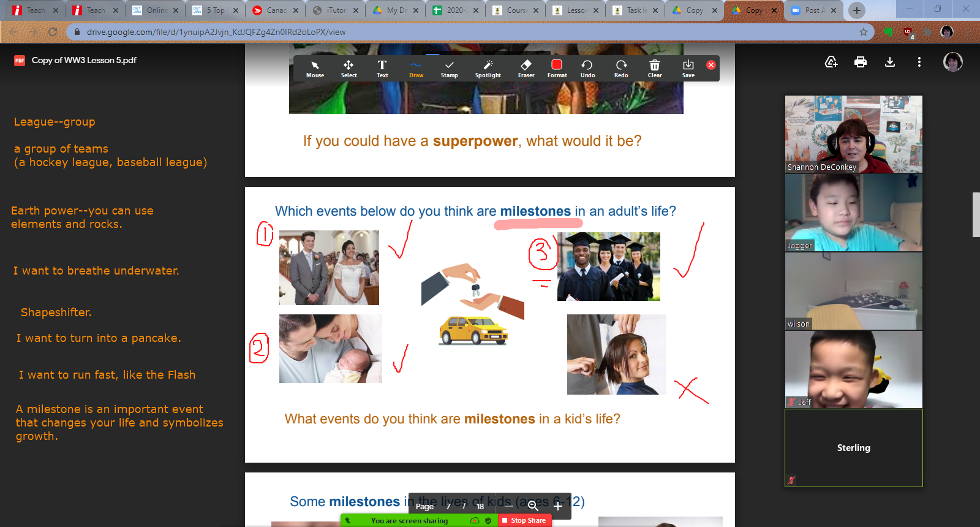Open the three-dot more actions menu

click(919, 62)
